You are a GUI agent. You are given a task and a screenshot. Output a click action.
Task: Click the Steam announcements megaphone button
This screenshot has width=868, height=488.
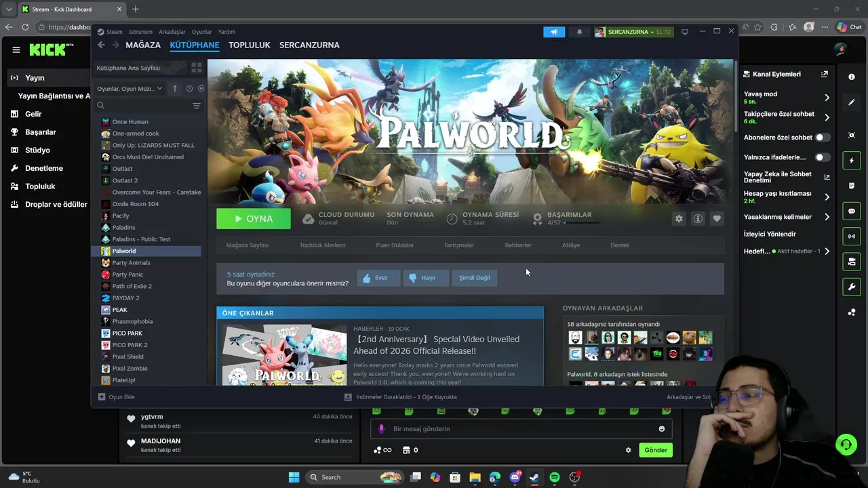coord(554,32)
